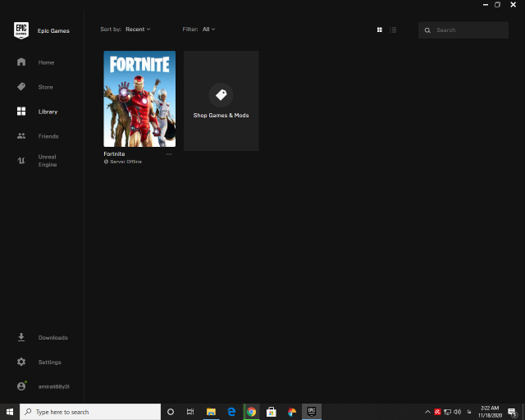Switch library to grid view
Viewport: 525px width, 420px height.
(x=380, y=30)
